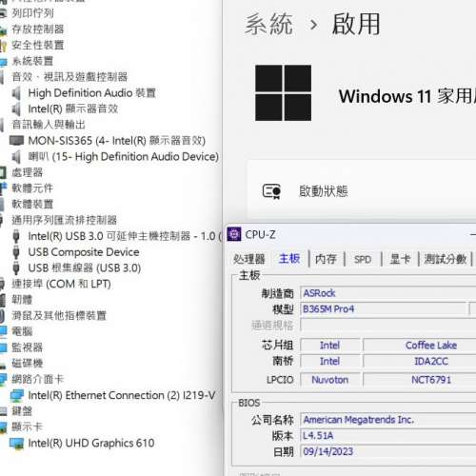Screen dimensions: 476x476
Task: Switch to the 主板 tab in CPU-Z
Action: pyautogui.click(x=289, y=258)
